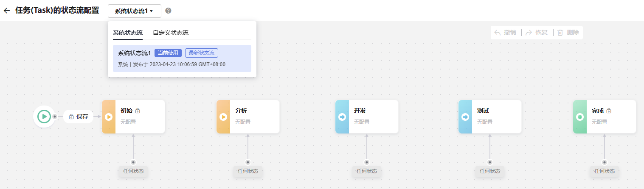Select the 系统状态流 tab

pos(128,33)
